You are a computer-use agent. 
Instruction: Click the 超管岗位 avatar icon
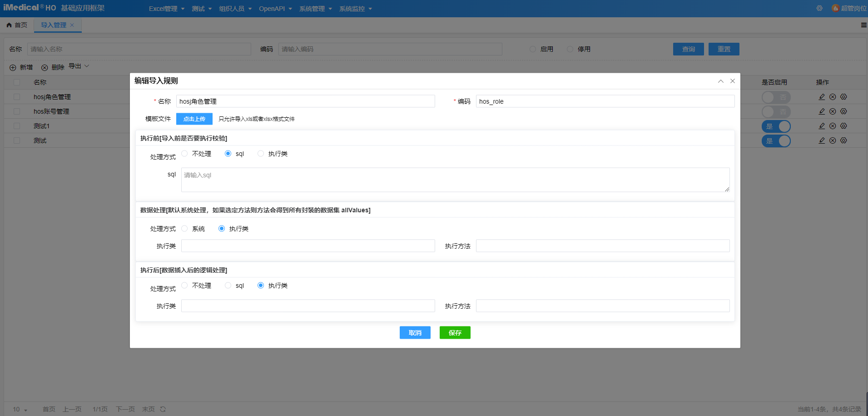point(836,8)
